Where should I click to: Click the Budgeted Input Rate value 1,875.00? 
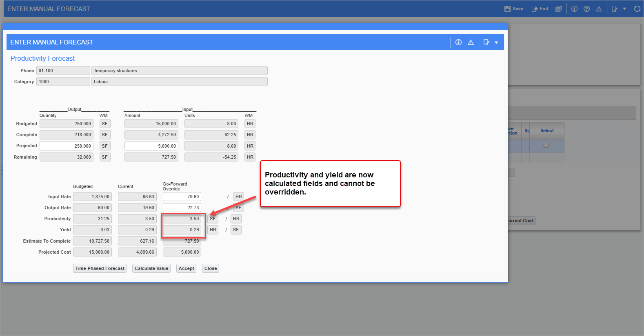(92, 197)
